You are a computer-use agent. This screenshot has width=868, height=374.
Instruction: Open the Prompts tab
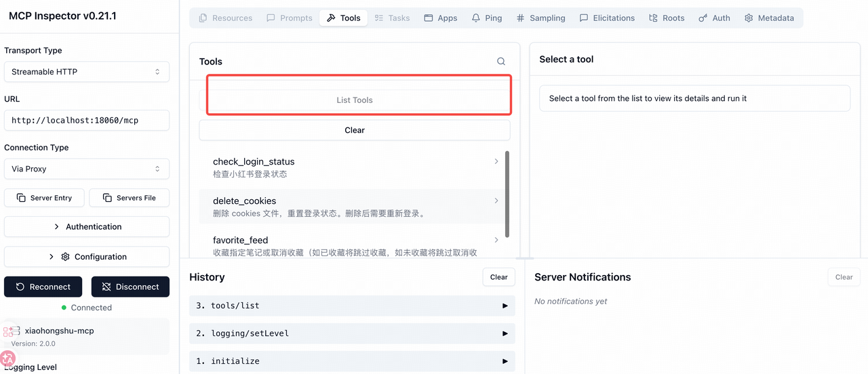(290, 18)
